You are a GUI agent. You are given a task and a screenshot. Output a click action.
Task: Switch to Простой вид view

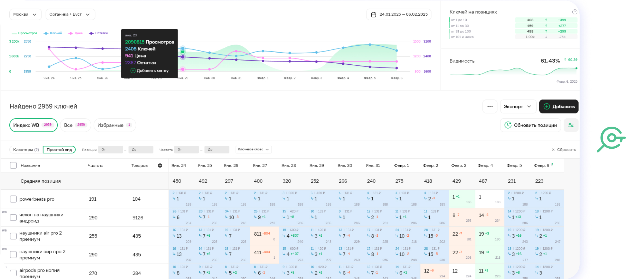click(x=59, y=149)
